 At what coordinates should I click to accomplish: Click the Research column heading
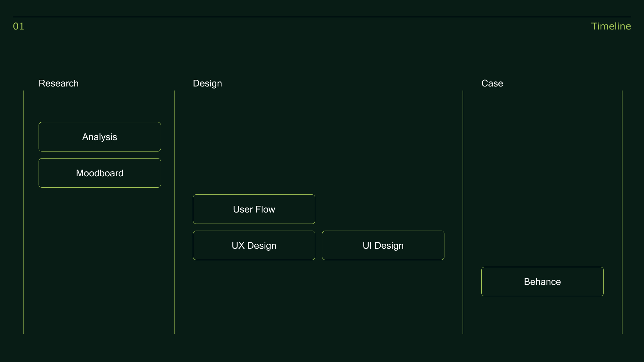pyautogui.click(x=59, y=83)
